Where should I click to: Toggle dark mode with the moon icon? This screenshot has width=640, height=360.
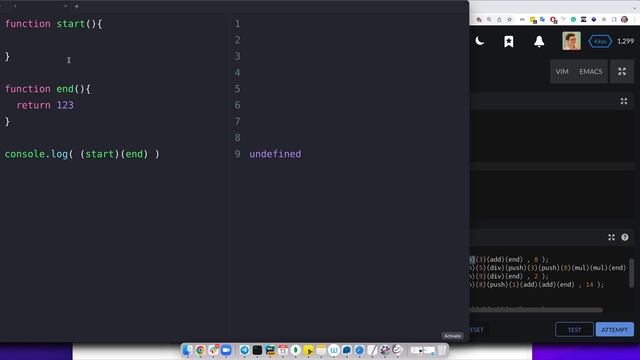click(480, 41)
